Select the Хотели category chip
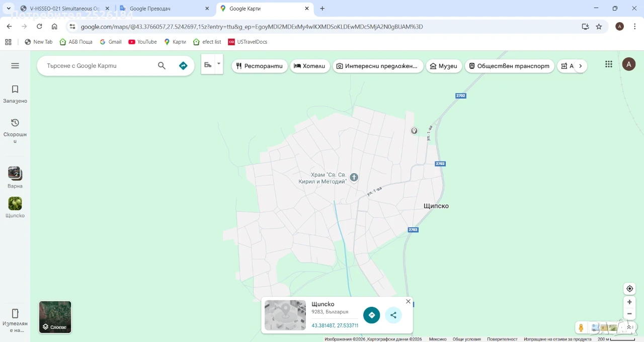This screenshot has width=644, height=342. click(x=310, y=66)
